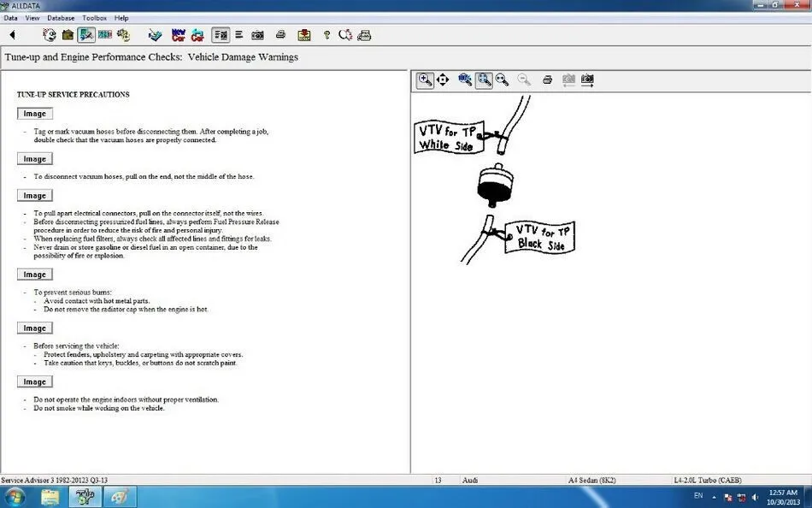The image size is (812, 508).
Task: Toggle the split text-image view button
Action: point(221,35)
